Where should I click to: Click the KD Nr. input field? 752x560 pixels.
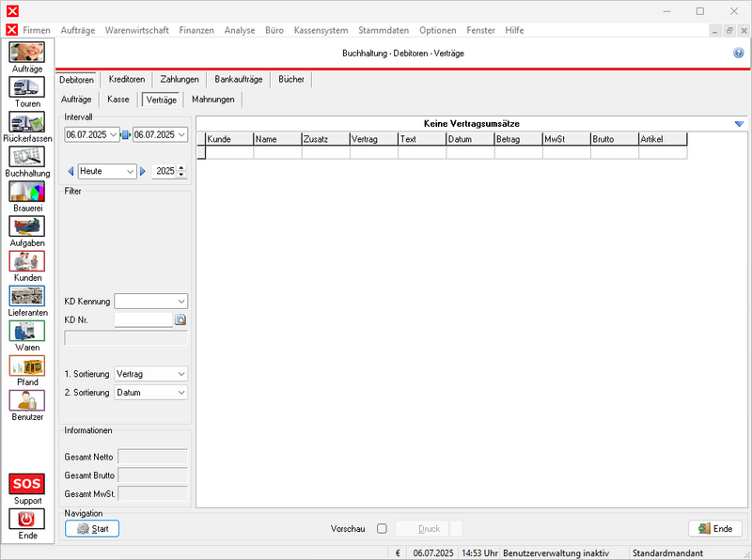coord(143,320)
